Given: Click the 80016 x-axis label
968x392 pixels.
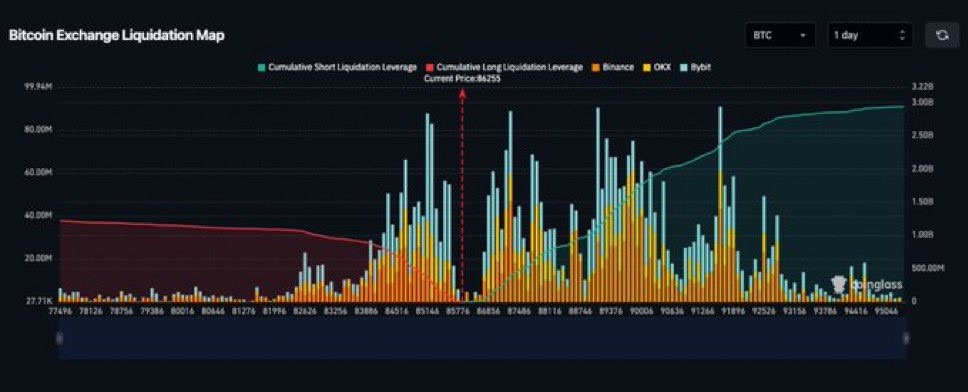Looking at the screenshot, I should tap(183, 312).
